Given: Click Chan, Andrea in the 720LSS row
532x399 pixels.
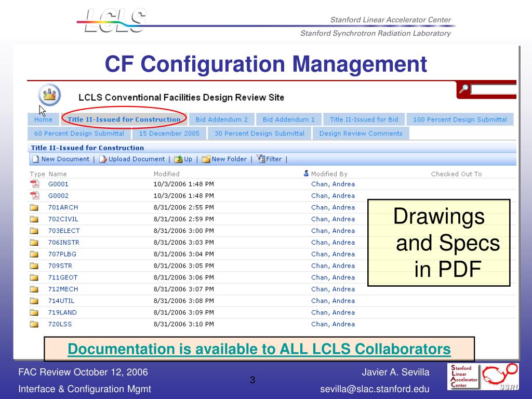Looking at the screenshot, I should [x=333, y=324].
